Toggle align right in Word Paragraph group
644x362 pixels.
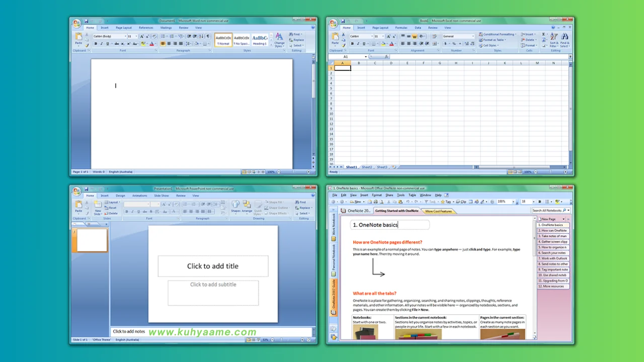(x=175, y=44)
